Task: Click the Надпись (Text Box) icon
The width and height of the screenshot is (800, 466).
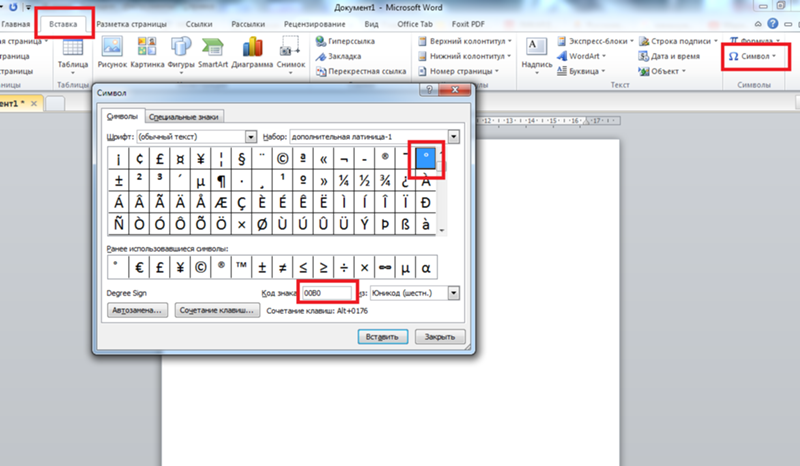Action: coord(536,56)
